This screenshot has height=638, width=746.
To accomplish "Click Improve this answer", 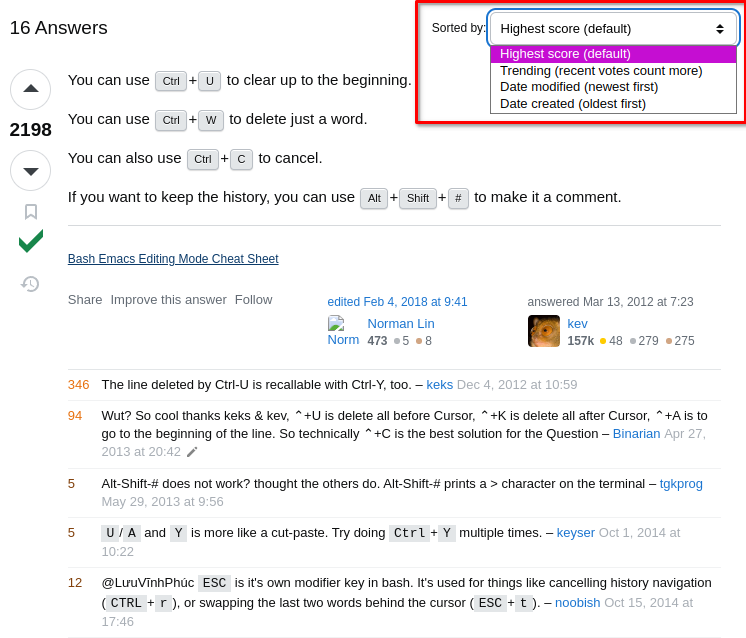I will point(168,300).
